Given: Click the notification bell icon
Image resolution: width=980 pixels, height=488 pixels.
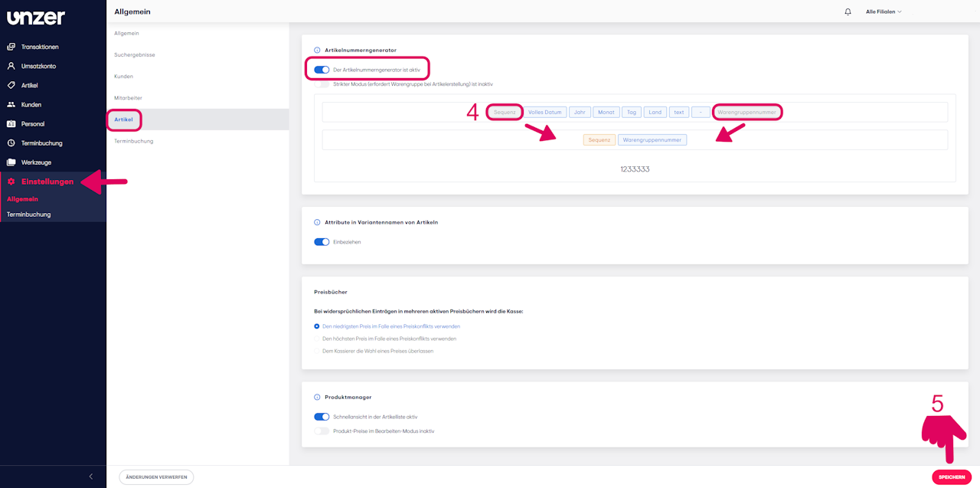Looking at the screenshot, I should click(848, 11).
